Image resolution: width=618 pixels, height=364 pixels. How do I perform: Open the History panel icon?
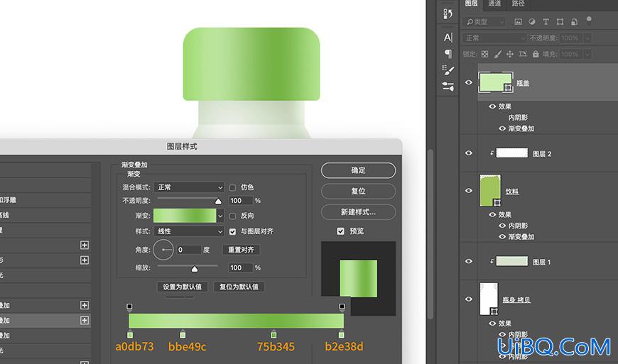(x=448, y=13)
